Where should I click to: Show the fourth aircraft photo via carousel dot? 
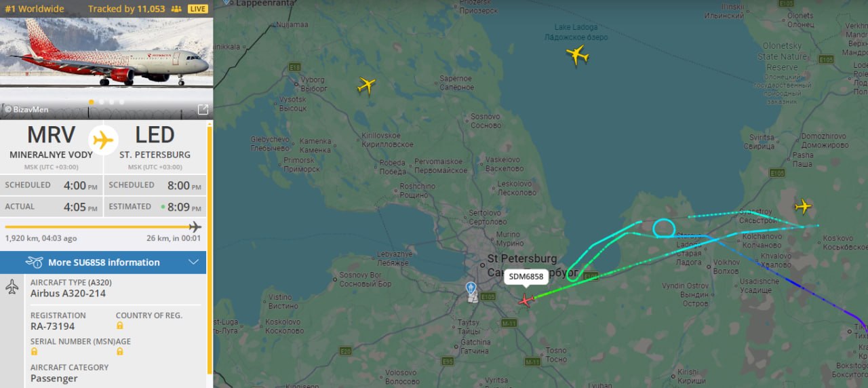[121, 102]
